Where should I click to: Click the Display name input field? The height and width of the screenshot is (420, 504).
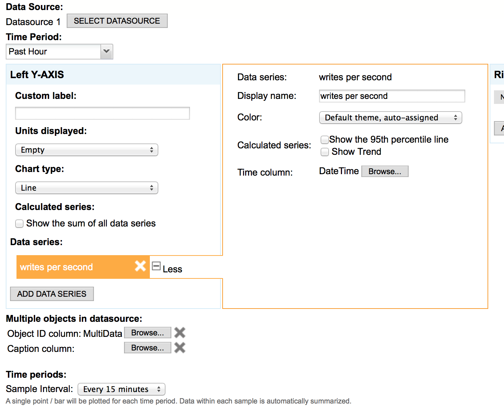392,96
